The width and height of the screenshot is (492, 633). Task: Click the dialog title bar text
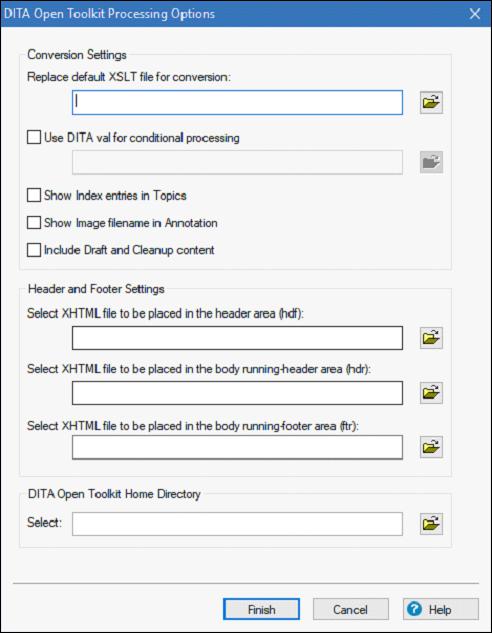[110, 14]
